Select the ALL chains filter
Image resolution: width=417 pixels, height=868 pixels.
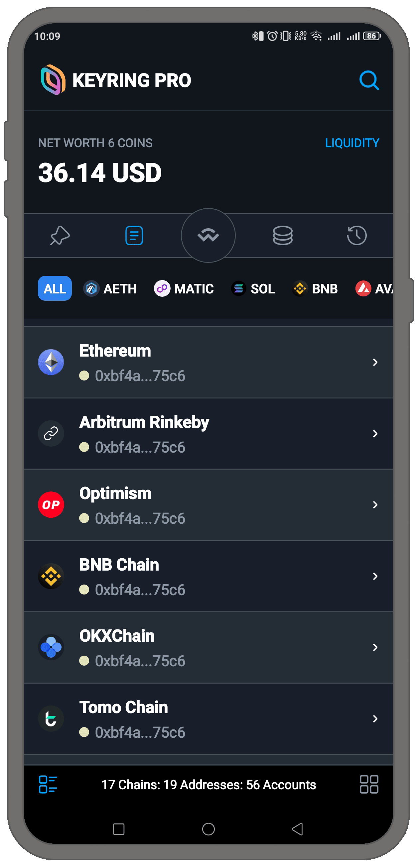click(x=55, y=288)
